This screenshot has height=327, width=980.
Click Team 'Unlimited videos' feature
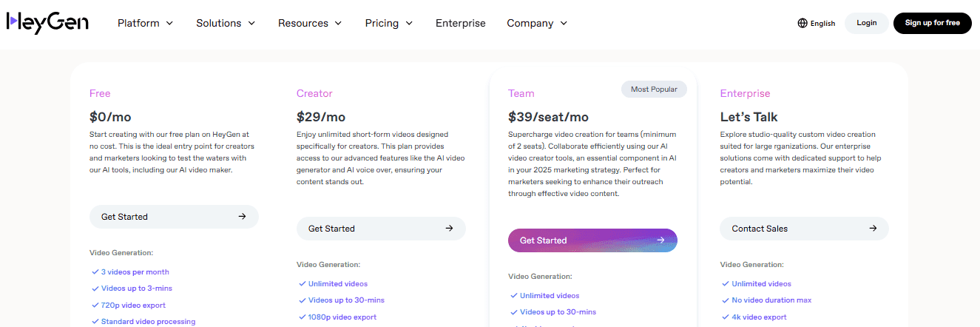tap(550, 296)
